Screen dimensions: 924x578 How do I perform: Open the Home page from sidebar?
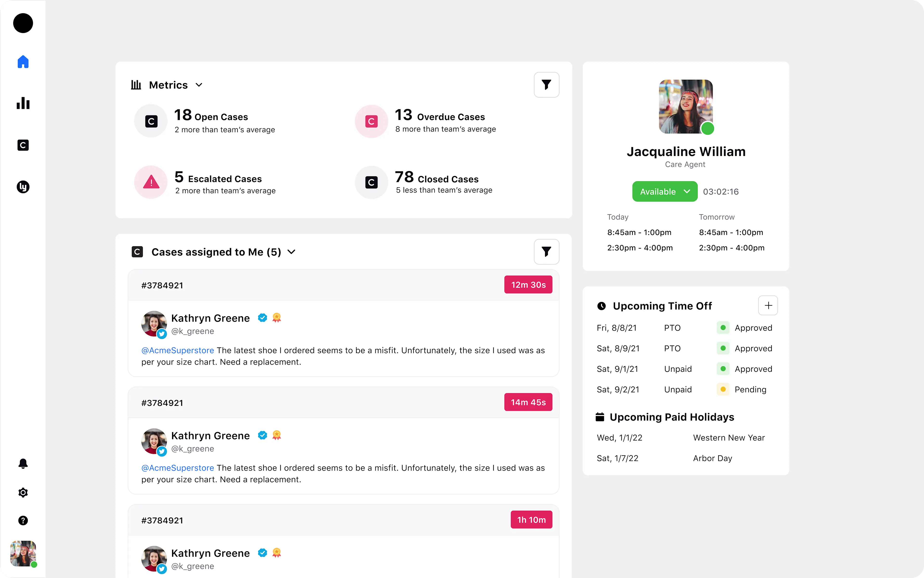pyautogui.click(x=23, y=62)
